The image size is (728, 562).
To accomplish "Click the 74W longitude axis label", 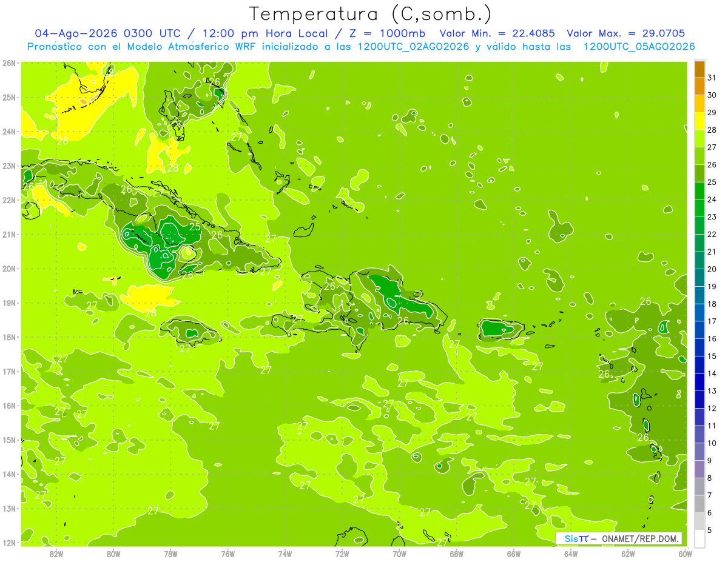I will pos(285,554).
